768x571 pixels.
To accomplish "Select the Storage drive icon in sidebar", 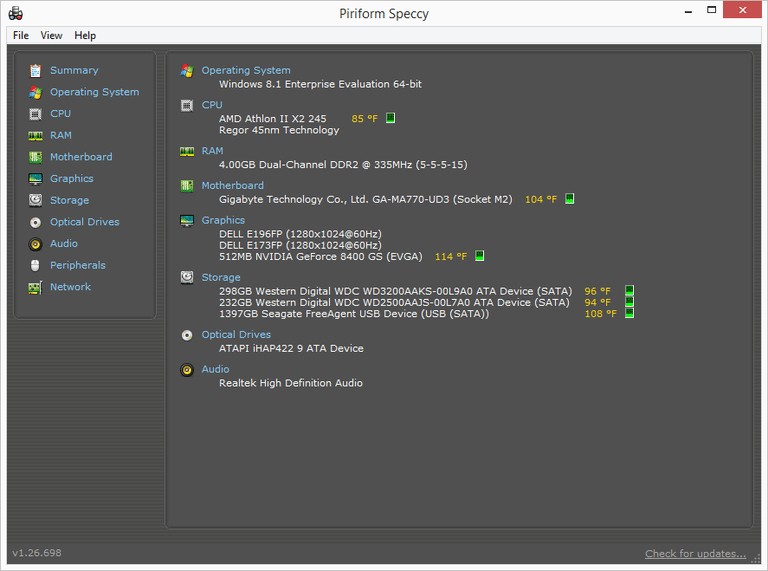I will tap(35, 200).
